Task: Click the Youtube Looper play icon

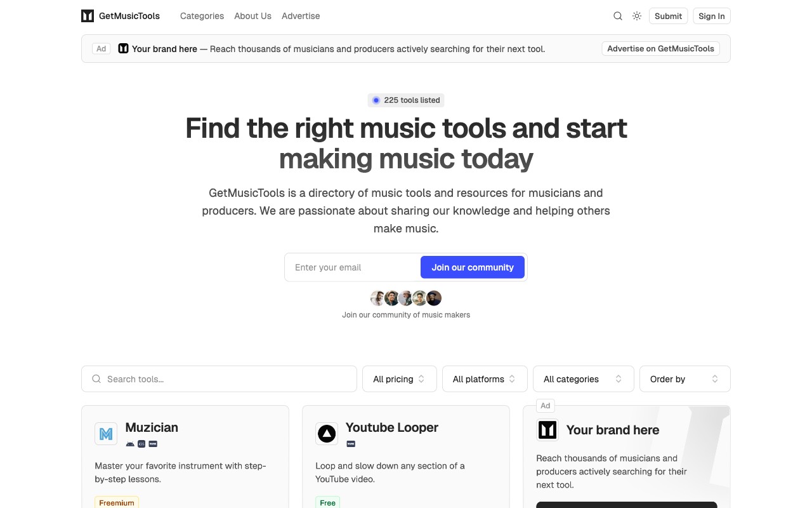Action: (x=326, y=434)
